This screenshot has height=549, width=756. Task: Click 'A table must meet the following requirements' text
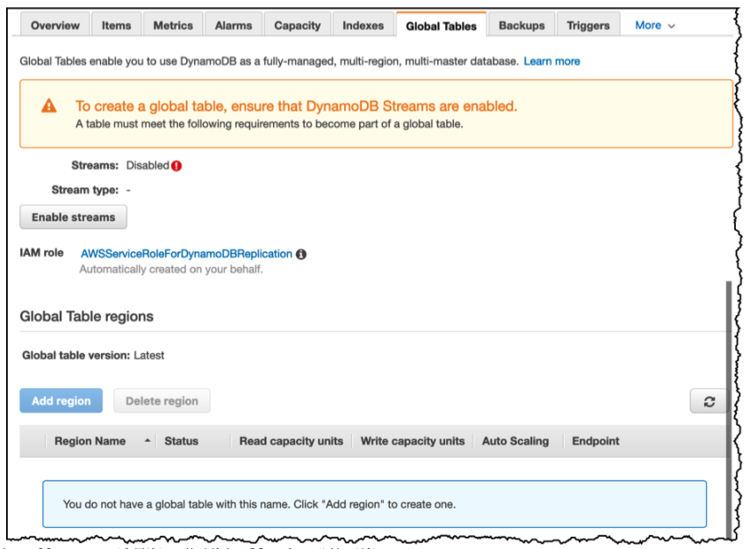click(269, 124)
